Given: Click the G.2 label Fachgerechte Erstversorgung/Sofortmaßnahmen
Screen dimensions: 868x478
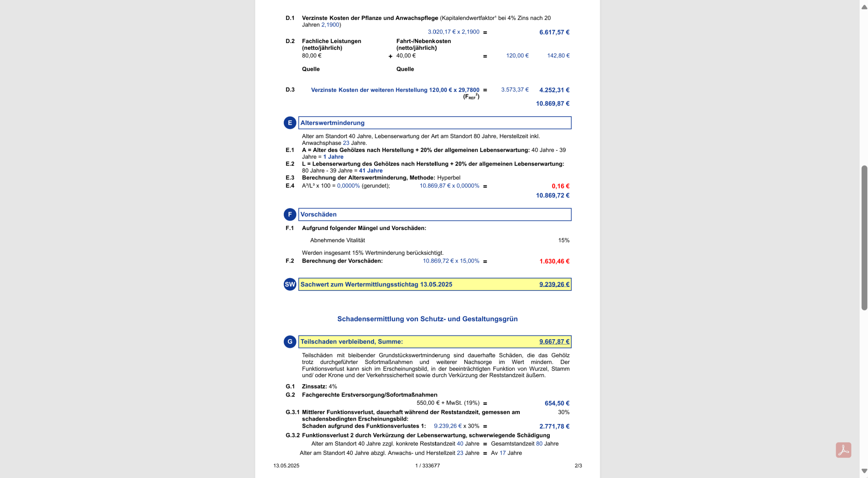Looking at the screenshot, I should pos(370,395).
